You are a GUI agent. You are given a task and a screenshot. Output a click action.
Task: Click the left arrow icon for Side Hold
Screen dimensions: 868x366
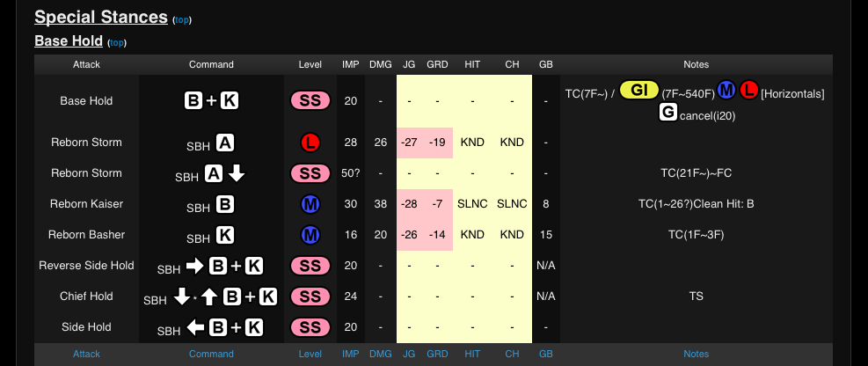(x=193, y=327)
